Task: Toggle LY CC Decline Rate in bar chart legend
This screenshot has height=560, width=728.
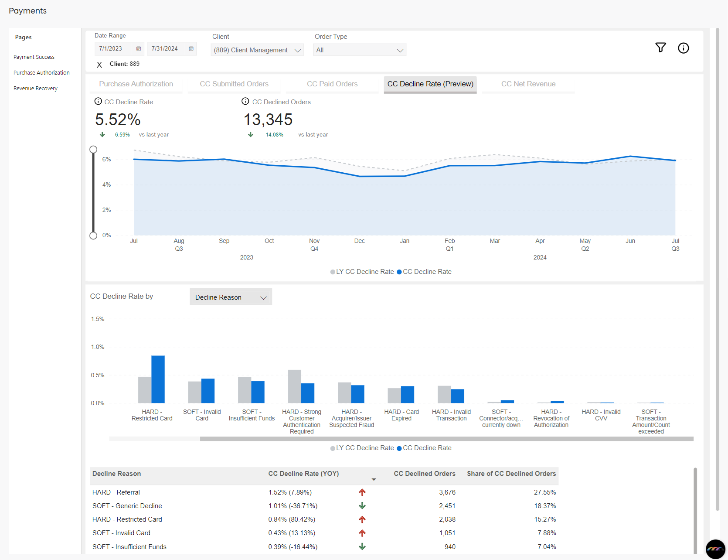Action: tap(362, 448)
